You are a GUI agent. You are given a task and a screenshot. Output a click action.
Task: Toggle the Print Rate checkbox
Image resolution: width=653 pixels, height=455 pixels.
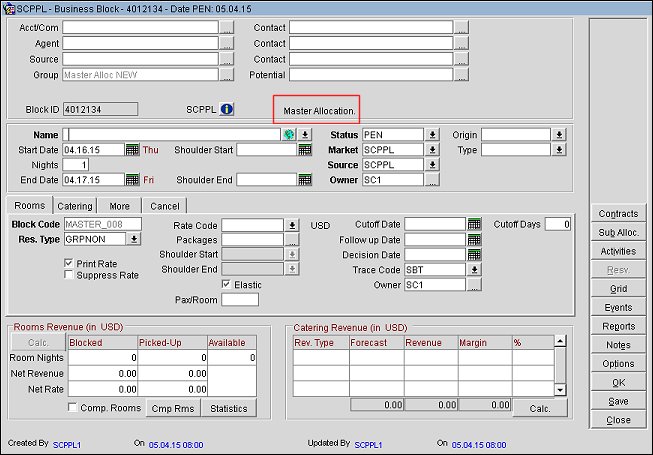(68, 263)
